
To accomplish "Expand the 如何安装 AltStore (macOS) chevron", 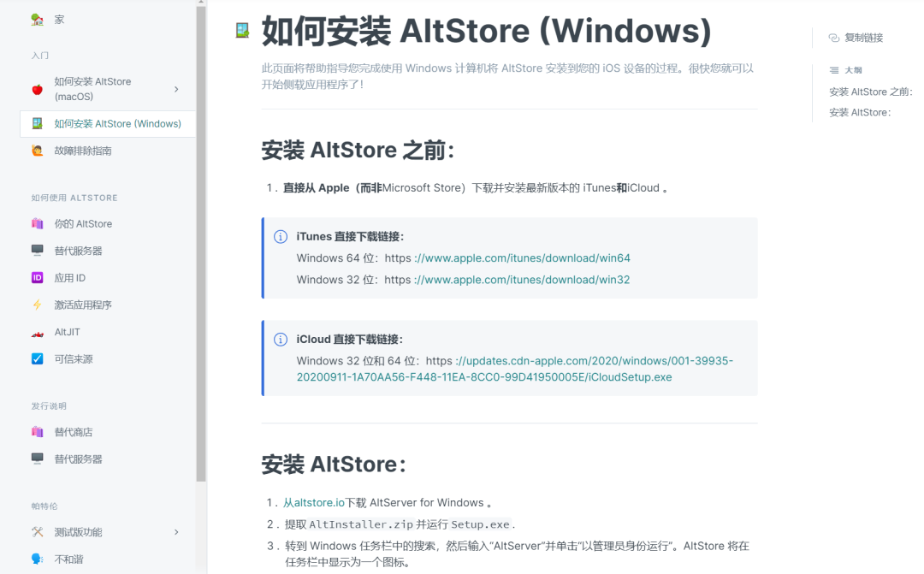I will coord(176,89).
